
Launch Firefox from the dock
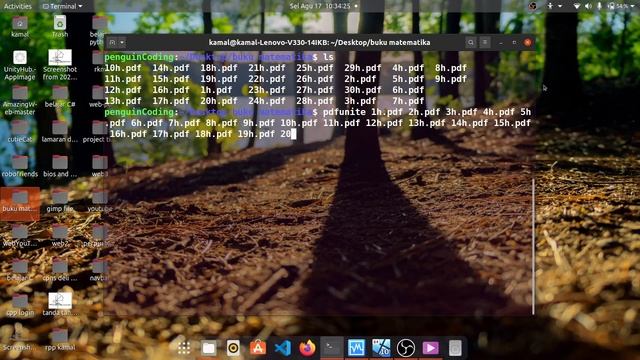[307, 348]
